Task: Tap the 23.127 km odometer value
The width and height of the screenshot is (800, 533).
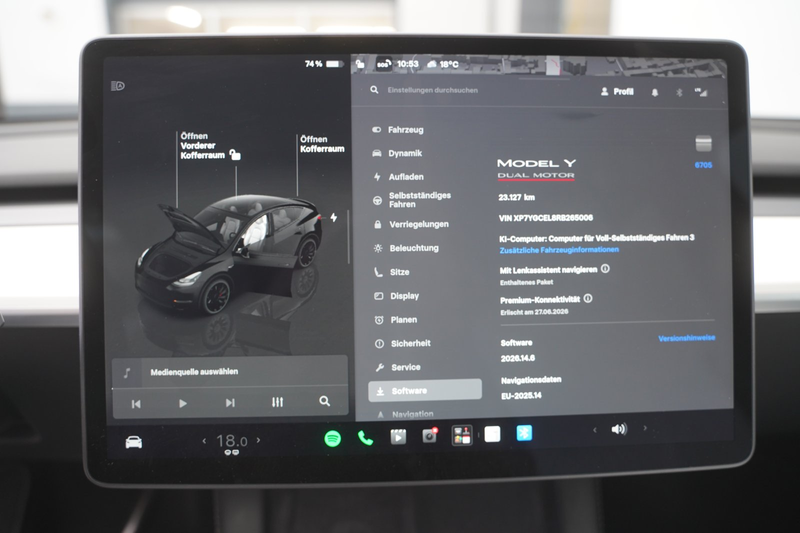Action: pyautogui.click(x=516, y=197)
